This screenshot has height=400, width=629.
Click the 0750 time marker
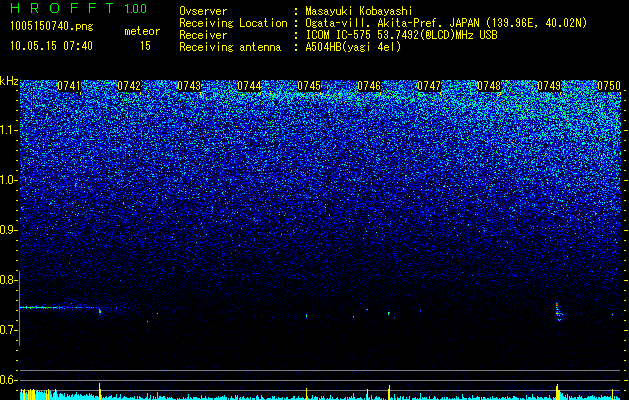click(609, 86)
